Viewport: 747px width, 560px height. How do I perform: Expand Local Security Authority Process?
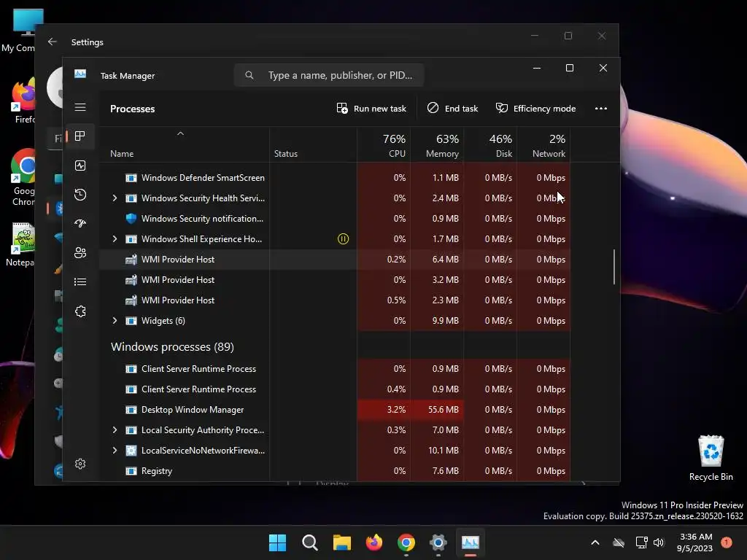[115, 430]
